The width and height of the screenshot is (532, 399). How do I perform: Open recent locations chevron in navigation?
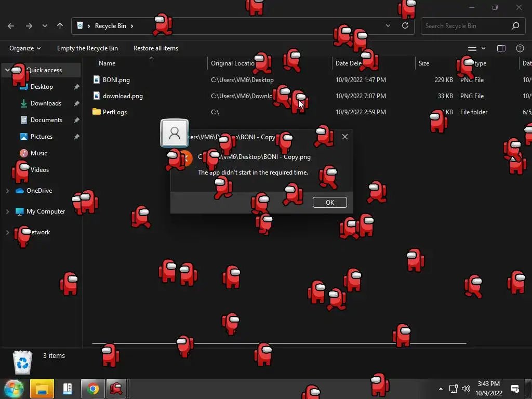point(45,26)
